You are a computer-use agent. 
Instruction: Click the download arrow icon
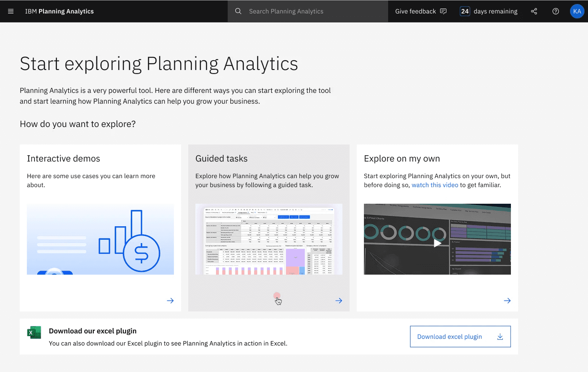[x=500, y=337]
